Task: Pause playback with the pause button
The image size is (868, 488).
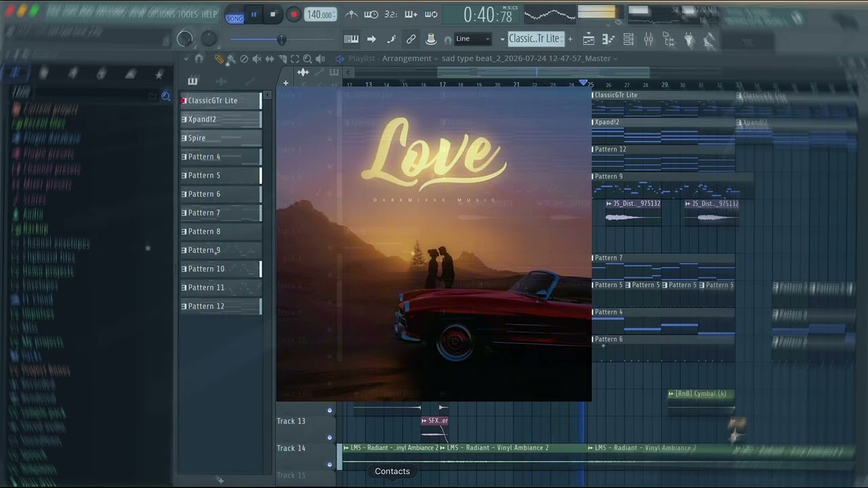Action: click(254, 14)
